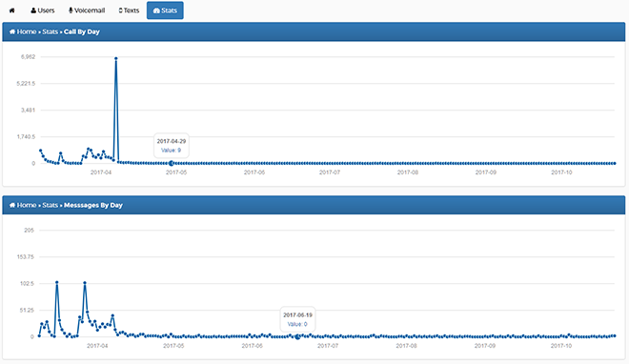Click the first data point in calls chart
The width and height of the screenshot is (629, 364).
(x=41, y=151)
